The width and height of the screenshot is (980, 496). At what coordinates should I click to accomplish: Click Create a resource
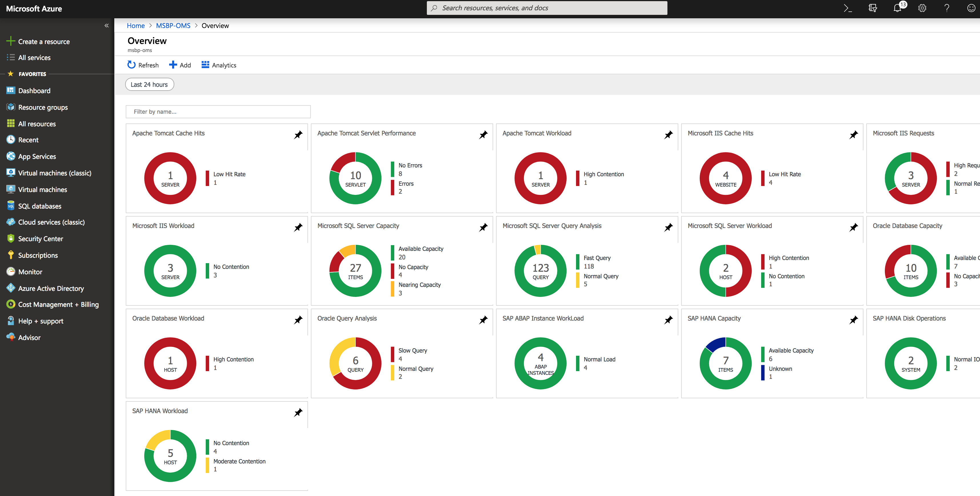pos(44,41)
